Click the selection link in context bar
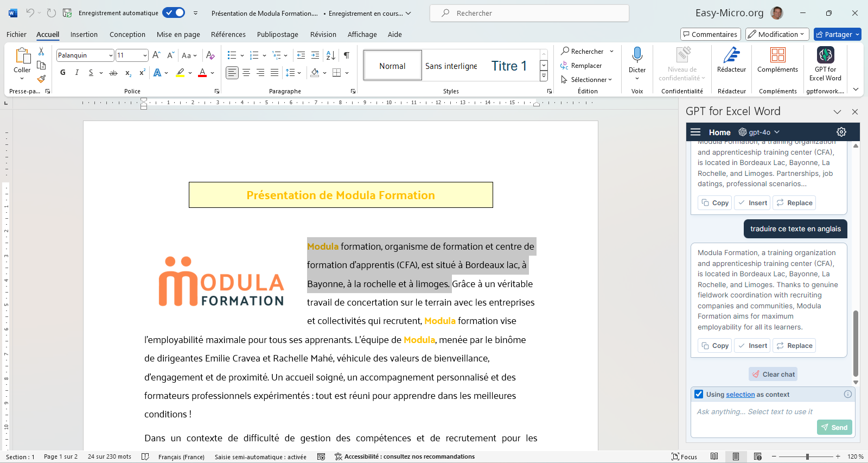 click(741, 395)
